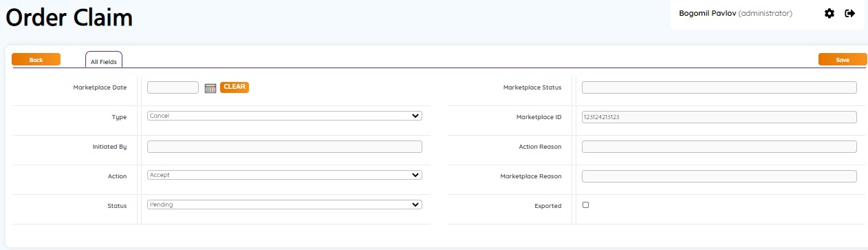This screenshot has height=250, width=868.
Task: Expand the Type dropdown showing Cancel
Action: click(285, 116)
